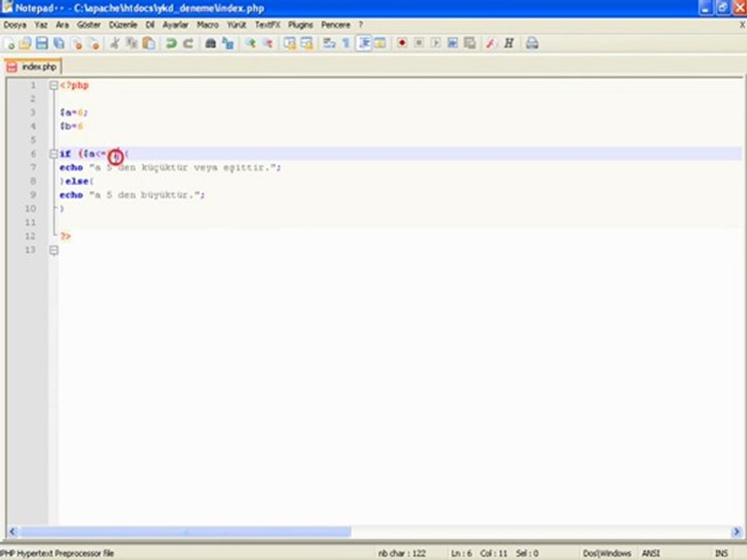The height and width of the screenshot is (560, 747).
Task: Click the Dos\Windows status bar field
Action: (x=607, y=553)
